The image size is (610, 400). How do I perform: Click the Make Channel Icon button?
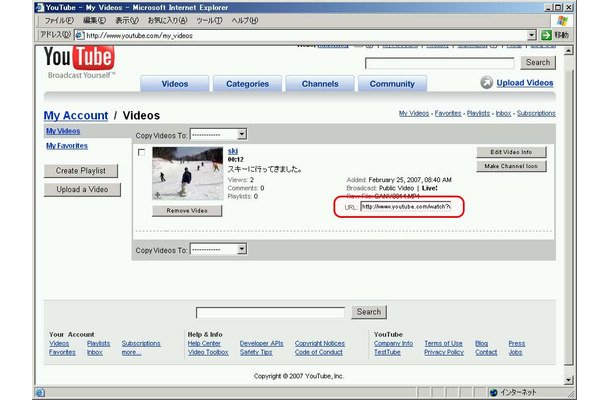pyautogui.click(x=511, y=166)
